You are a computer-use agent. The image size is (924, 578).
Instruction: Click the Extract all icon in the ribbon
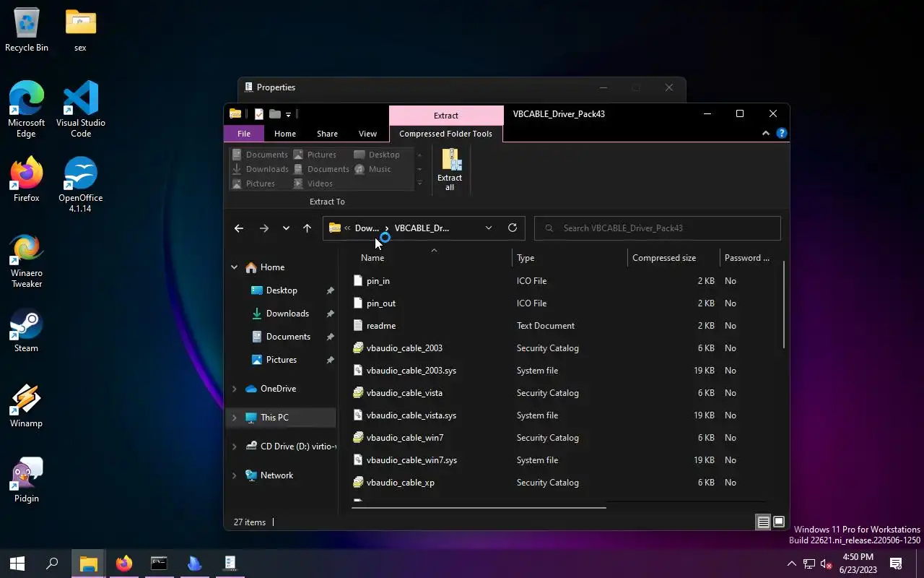coord(450,170)
